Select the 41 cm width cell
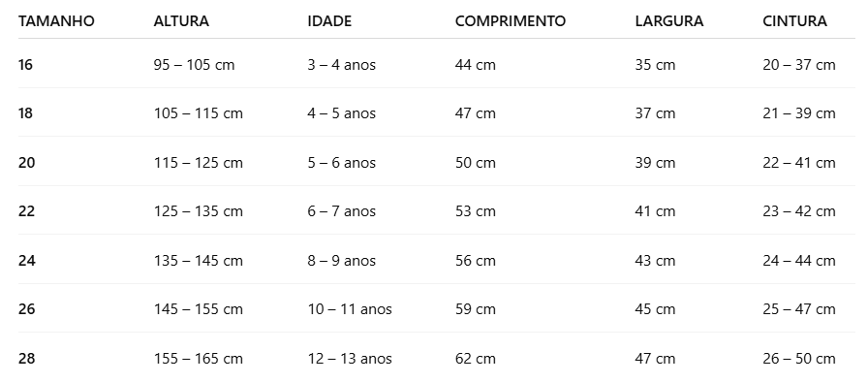Viewport: 868px width, 383px height. (655, 211)
